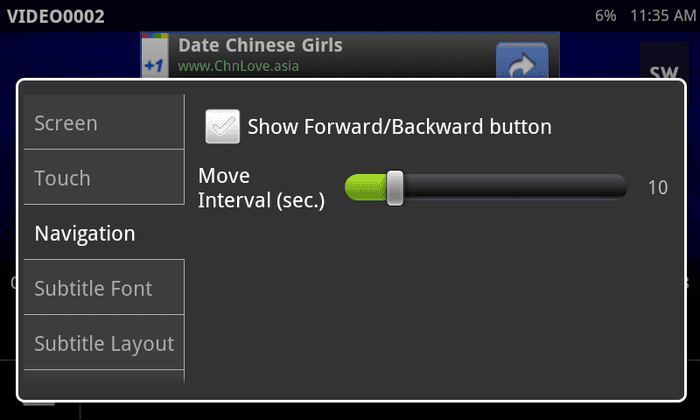This screenshot has height=420, width=700.
Task: Toggle the Show Forward/Backward button checkbox
Action: [222, 126]
